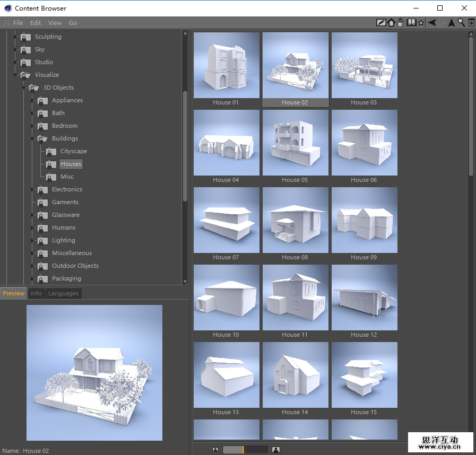Select the Misc folder under Buildings

pyautogui.click(x=66, y=177)
